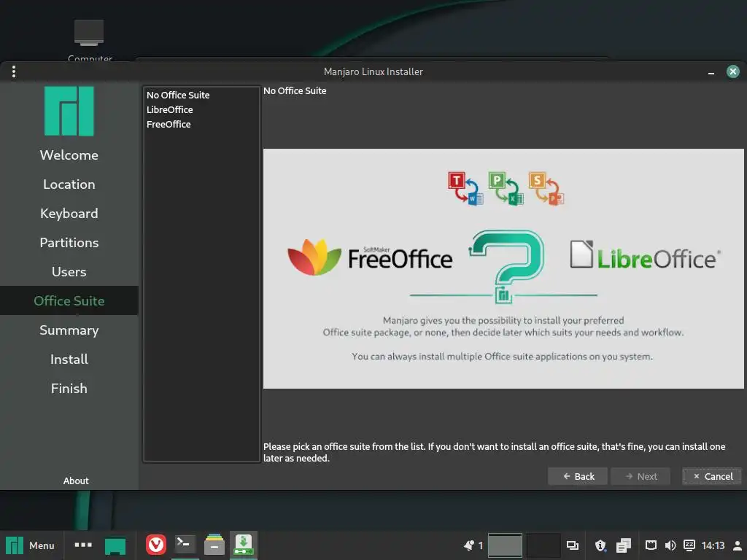Open the user account tray icon
The width and height of the screenshot is (747, 560).
click(x=737, y=545)
